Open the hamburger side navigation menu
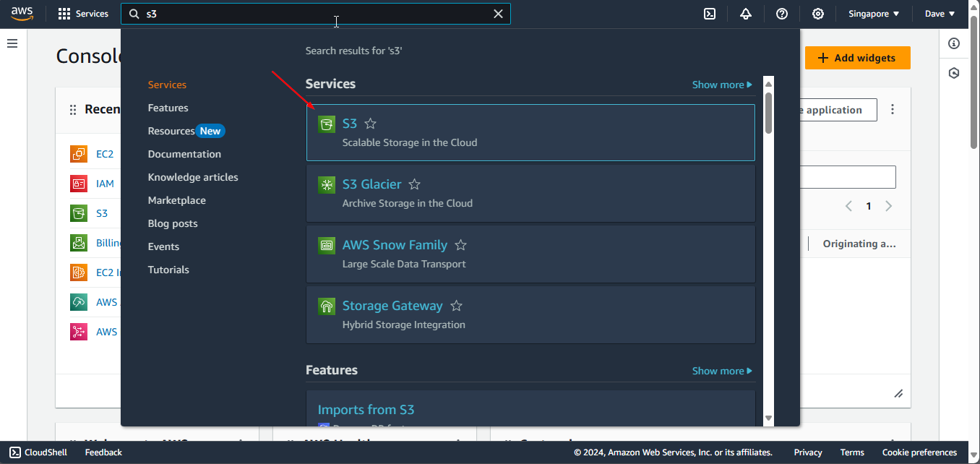 (12, 43)
